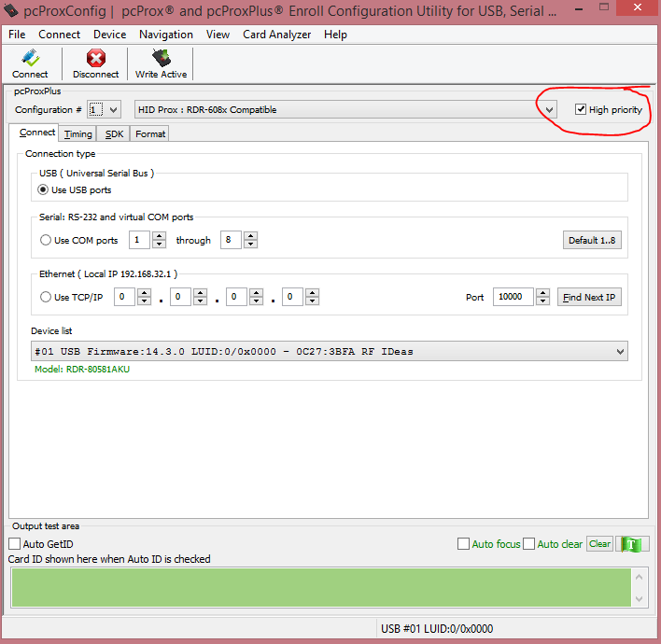The image size is (661, 644).
Task: Click the fourth IP octet field
Action: click(293, 297)
